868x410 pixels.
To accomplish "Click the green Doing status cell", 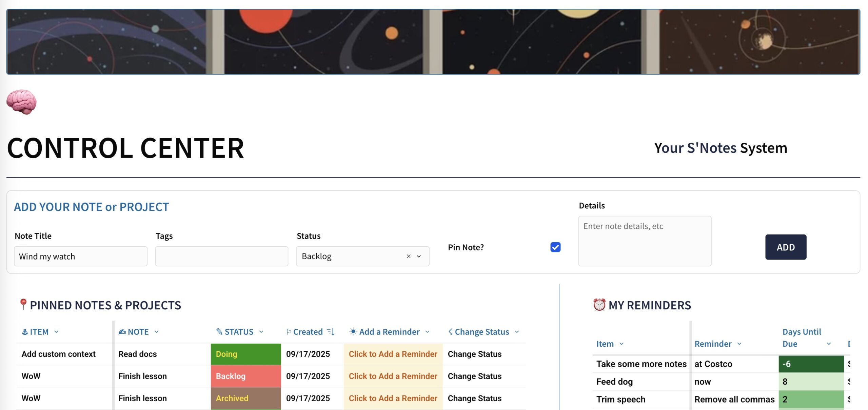I will (x=245, y=354).
